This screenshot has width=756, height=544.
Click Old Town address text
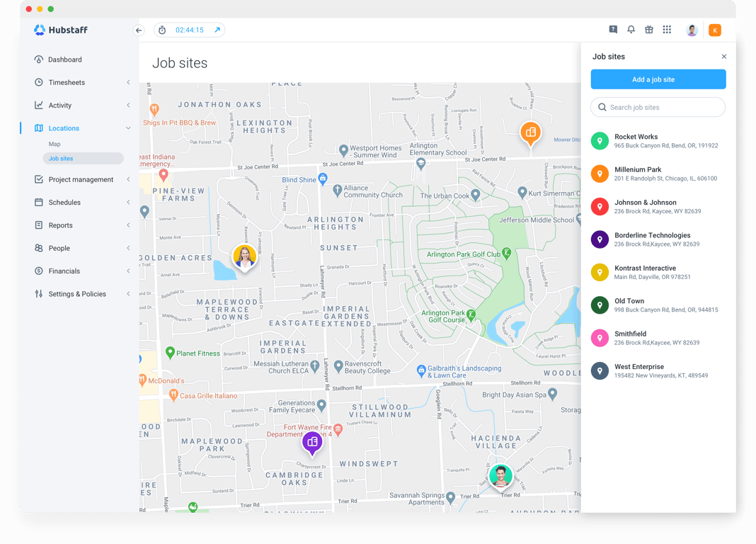coord(666,310)
